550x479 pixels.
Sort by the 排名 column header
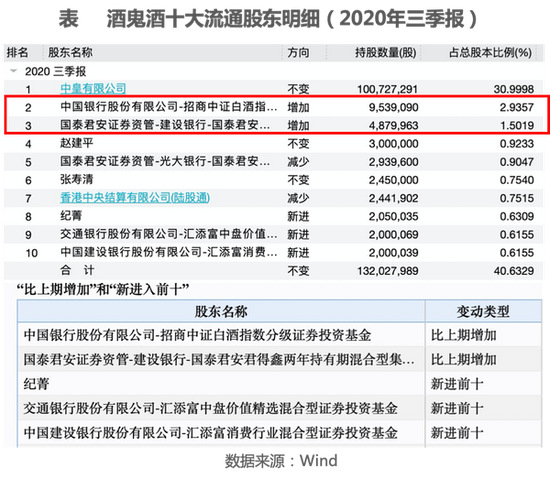click(x=17, y=53)
